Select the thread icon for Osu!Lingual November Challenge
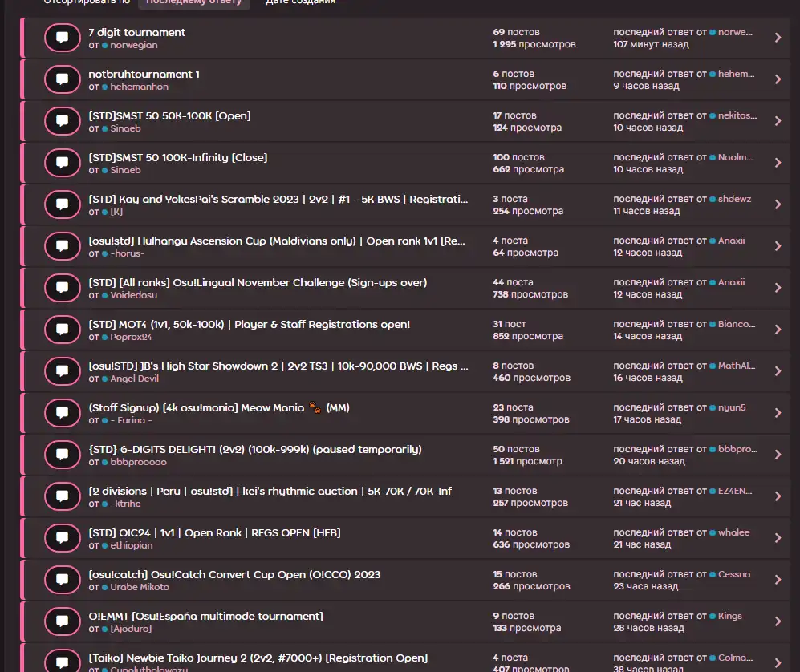The image size is (800, 672). pyautogui.click(x=63, y=288)
